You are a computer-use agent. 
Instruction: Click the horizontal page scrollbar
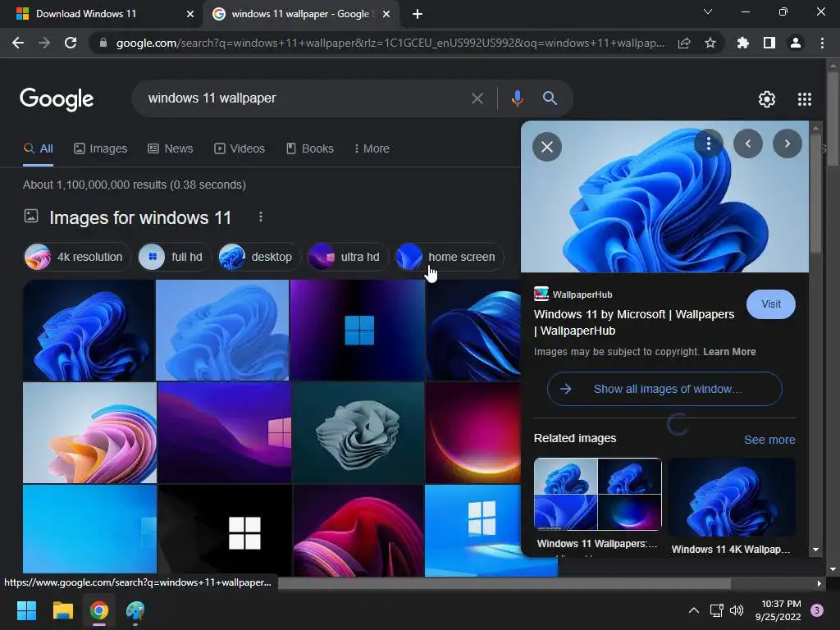click(x=504, y=583)
